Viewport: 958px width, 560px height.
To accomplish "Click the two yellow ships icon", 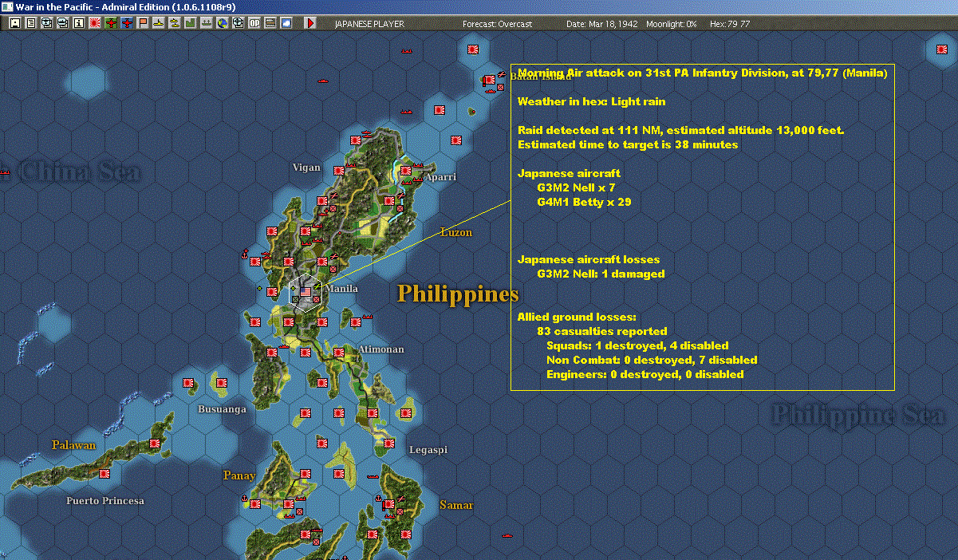I will coord(175,24).
